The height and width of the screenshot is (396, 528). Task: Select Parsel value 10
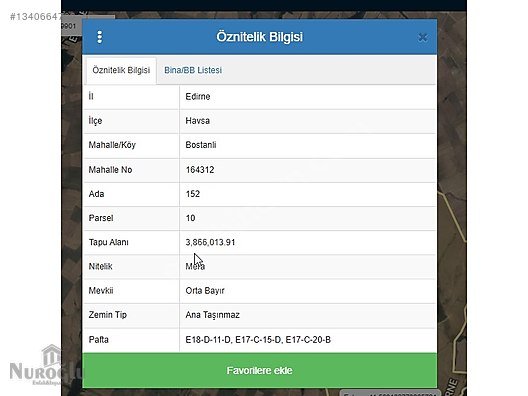[x=190, y=218]
